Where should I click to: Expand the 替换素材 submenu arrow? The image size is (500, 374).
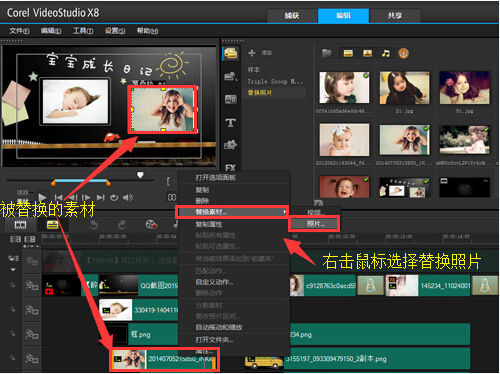(284, 212)
